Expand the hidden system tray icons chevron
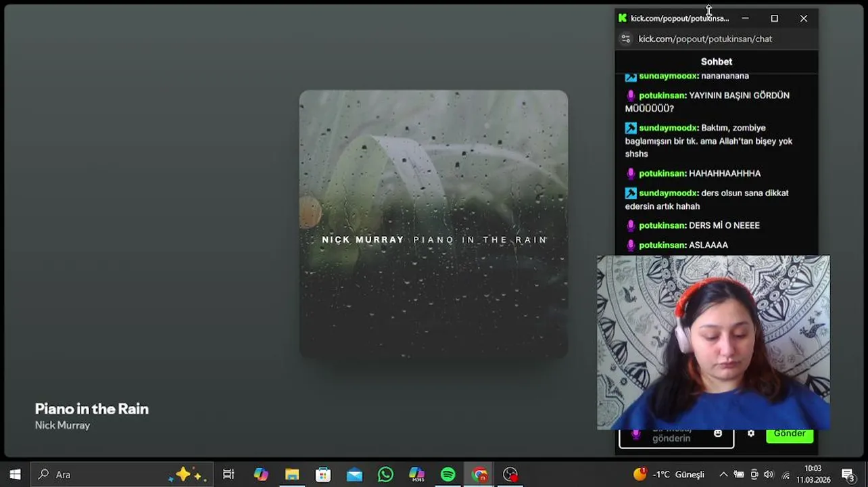This screenshot has height=487, width=868. tap(723, 475)
